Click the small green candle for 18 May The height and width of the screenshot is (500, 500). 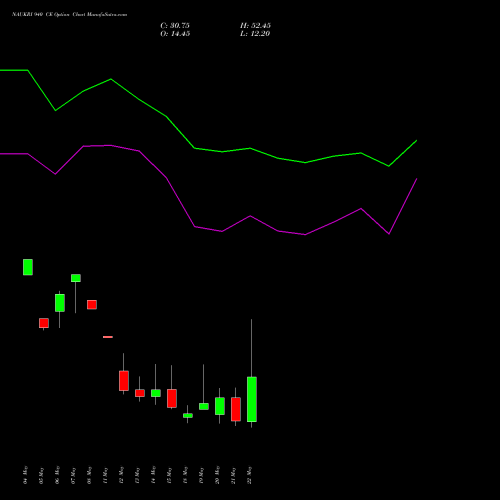point(188,416)
